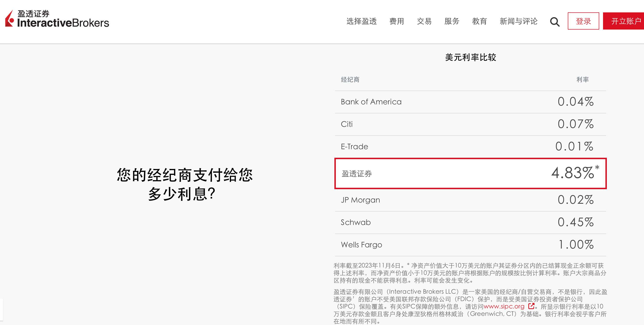Open the search magnifier icon

[554, 22]
